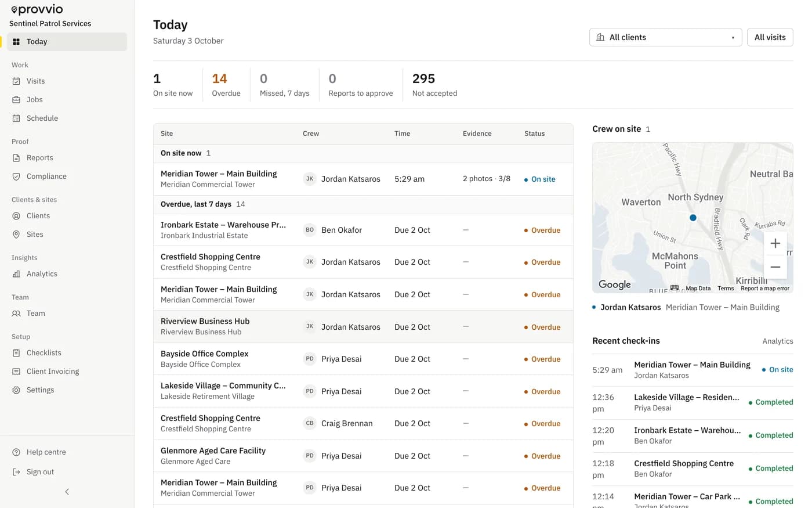Screen dimensions: 812x508
Task: Click the 1 On site now stat
Action: [173, 85]
